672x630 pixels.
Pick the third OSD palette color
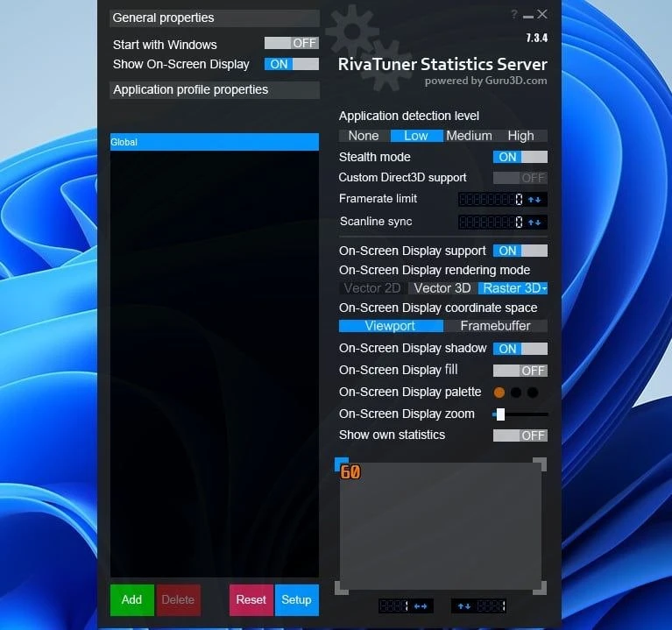533,393
